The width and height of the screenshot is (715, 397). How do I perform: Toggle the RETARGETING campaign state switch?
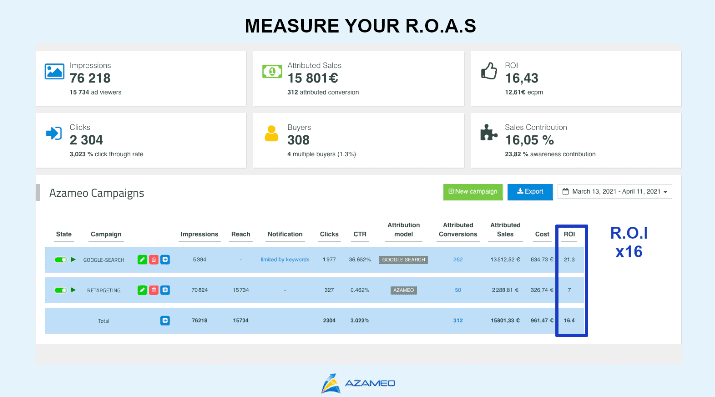(x=61, y=290)
